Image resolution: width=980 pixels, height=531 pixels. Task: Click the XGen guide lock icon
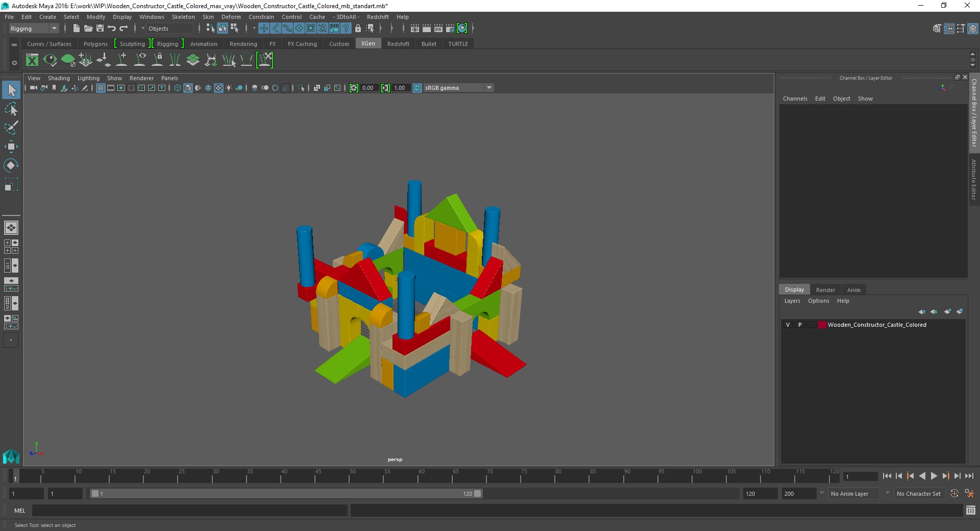point(157,60)
